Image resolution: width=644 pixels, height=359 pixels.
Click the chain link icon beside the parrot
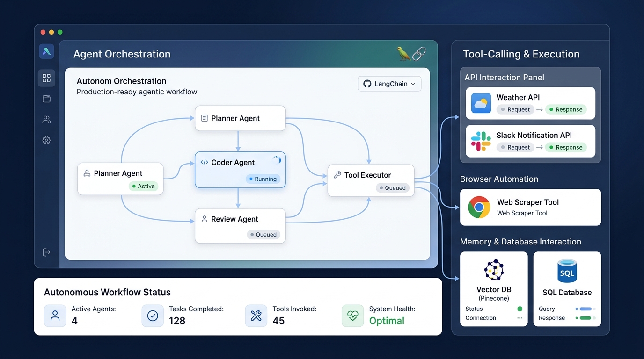[x=419, y=54]
